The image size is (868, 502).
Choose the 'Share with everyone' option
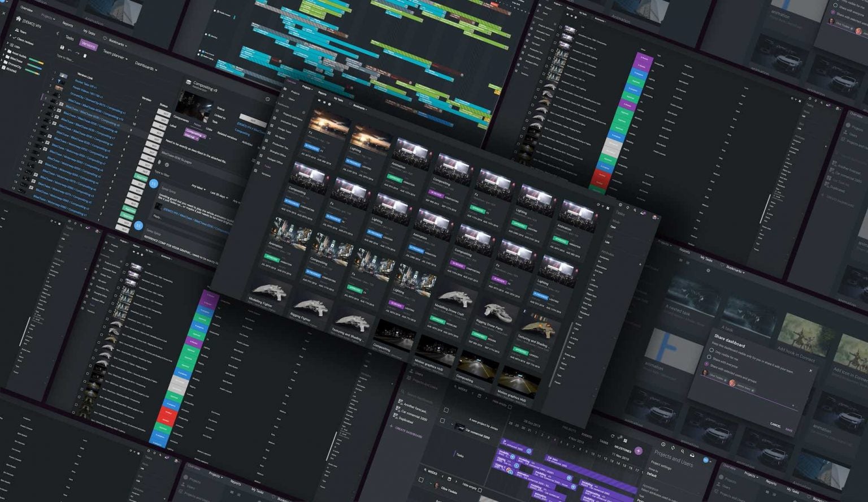click(x=709, y=357)
